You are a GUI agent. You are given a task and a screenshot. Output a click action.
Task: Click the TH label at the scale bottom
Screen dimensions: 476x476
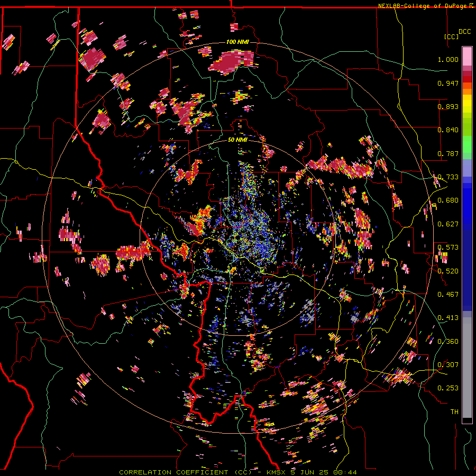click(454, 412)
